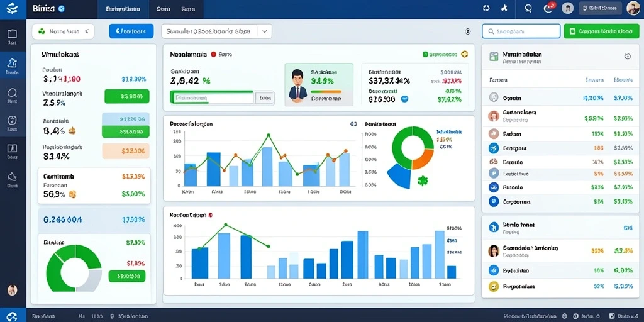Click the vertical three-dot options icon
644x322 pixels.
click(x=467, y=31)
